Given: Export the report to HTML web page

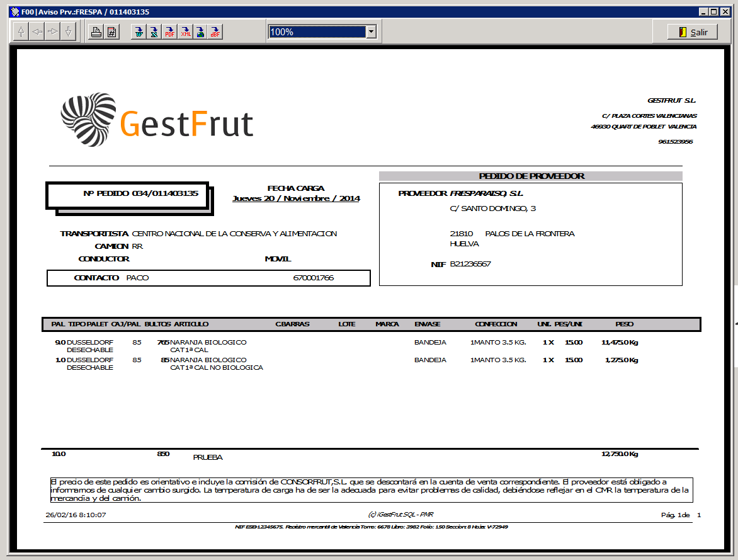Looking at the screenshot, I should point(201,32).
